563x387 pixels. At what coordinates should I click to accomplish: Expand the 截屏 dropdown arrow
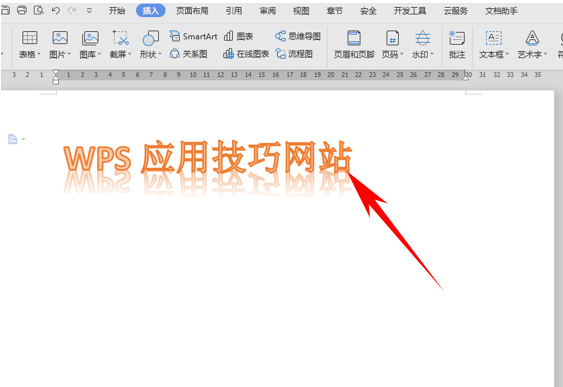130,54
